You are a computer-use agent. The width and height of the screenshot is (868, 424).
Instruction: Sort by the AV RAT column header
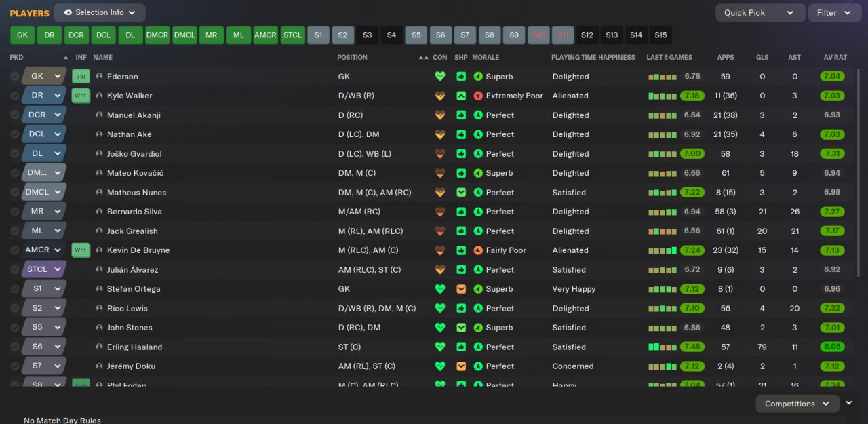[835, 58]
